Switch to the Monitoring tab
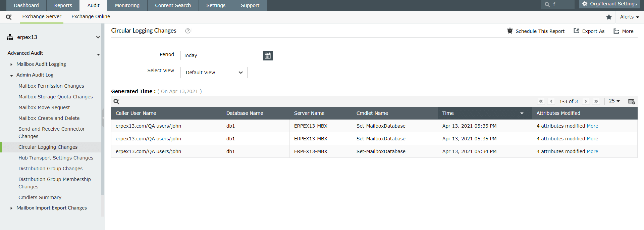The height and width of the screenshot is (230, 644). pyautogui.click(x=127, y=5)
